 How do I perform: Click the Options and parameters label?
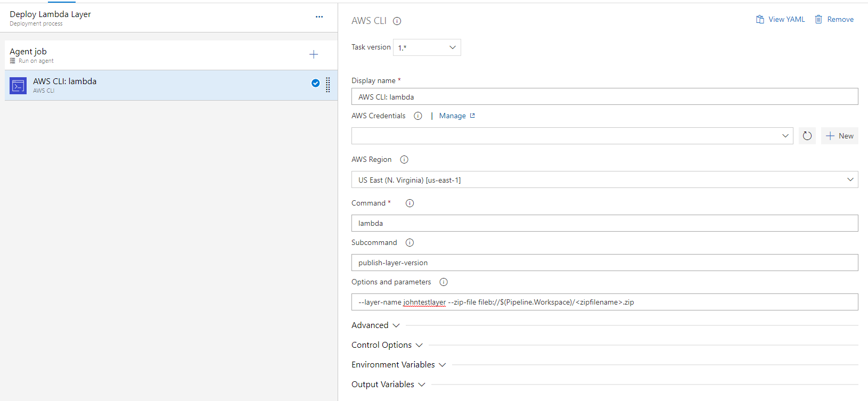tap(391, 282)
